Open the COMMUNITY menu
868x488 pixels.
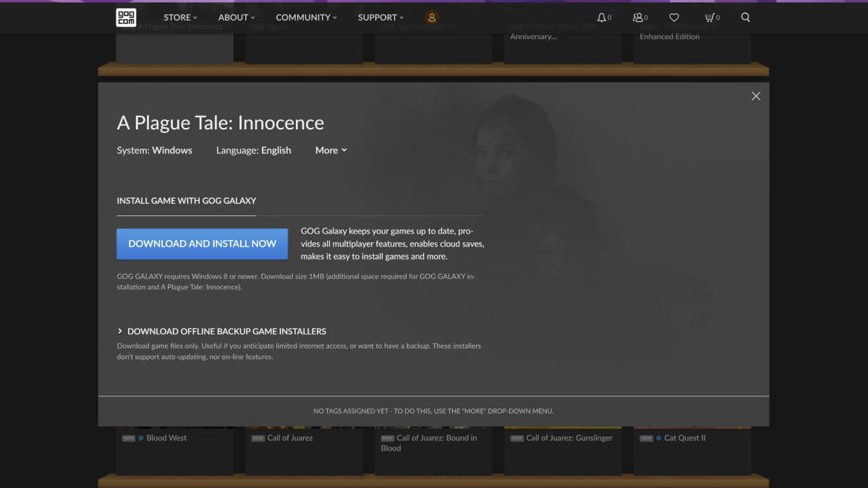pyautogui.click(x=303, y=17)
